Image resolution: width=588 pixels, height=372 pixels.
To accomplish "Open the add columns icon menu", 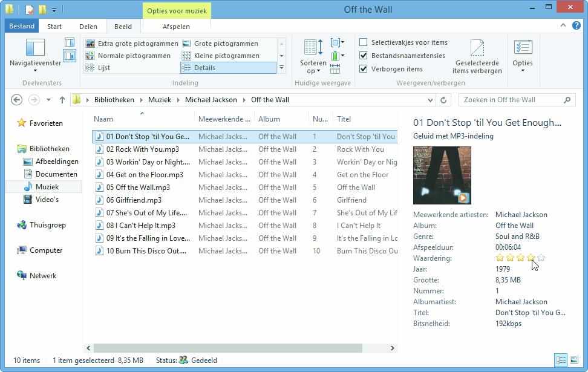I will 337,56.
